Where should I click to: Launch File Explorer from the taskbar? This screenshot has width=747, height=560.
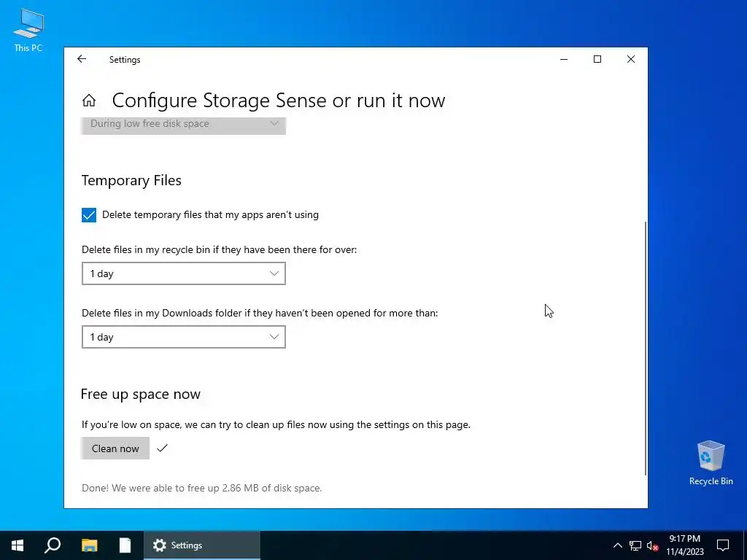(x=89, y=545)
